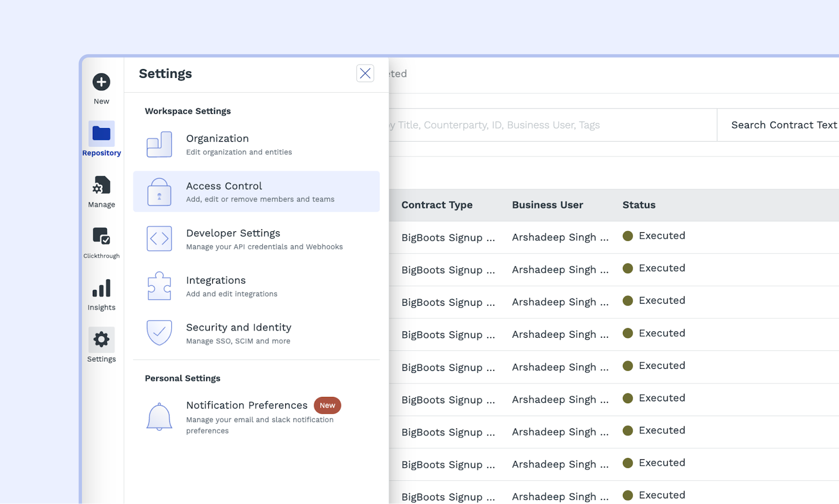Click the Notification Preferences bell icon
Screen dimensions: 839x504
159,417
